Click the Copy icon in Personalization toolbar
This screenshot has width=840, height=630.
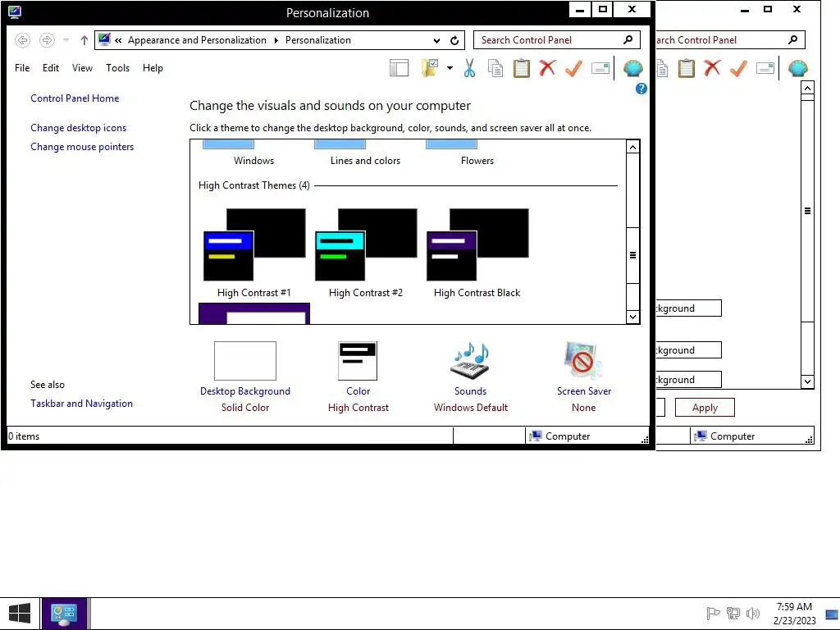pyautogui.click(x=495, y=68)
